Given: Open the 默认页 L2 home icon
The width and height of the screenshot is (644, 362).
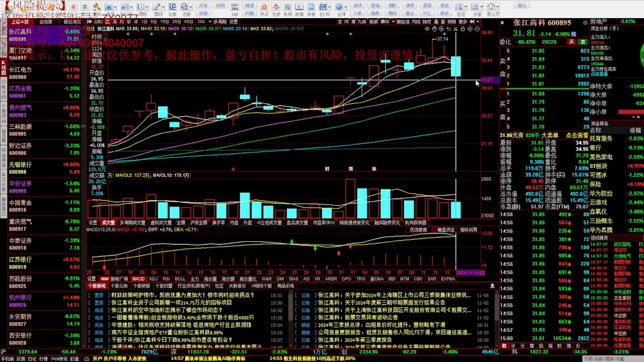Looking at the screenshot, I should point(491,7).
